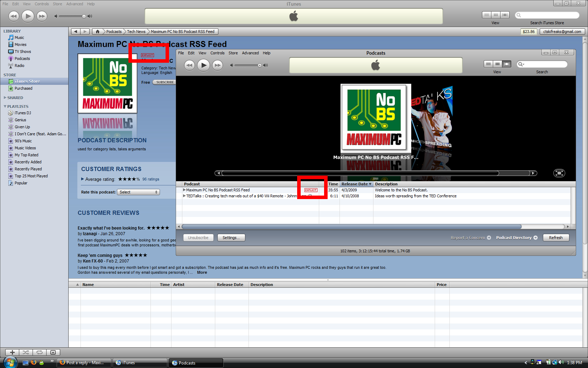Image resolution: width=588 pixels, height=368 pixels.
Task: Click play button in main iTunes window
Action: coord(28,16)
